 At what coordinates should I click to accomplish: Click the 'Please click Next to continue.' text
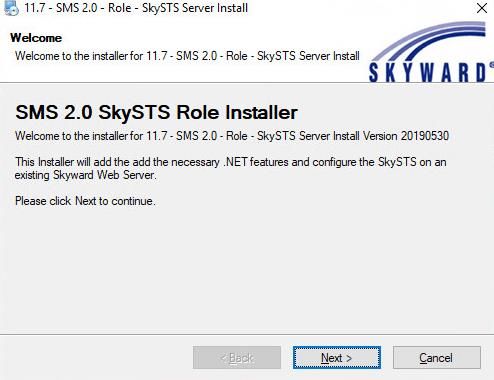point(85,201)
